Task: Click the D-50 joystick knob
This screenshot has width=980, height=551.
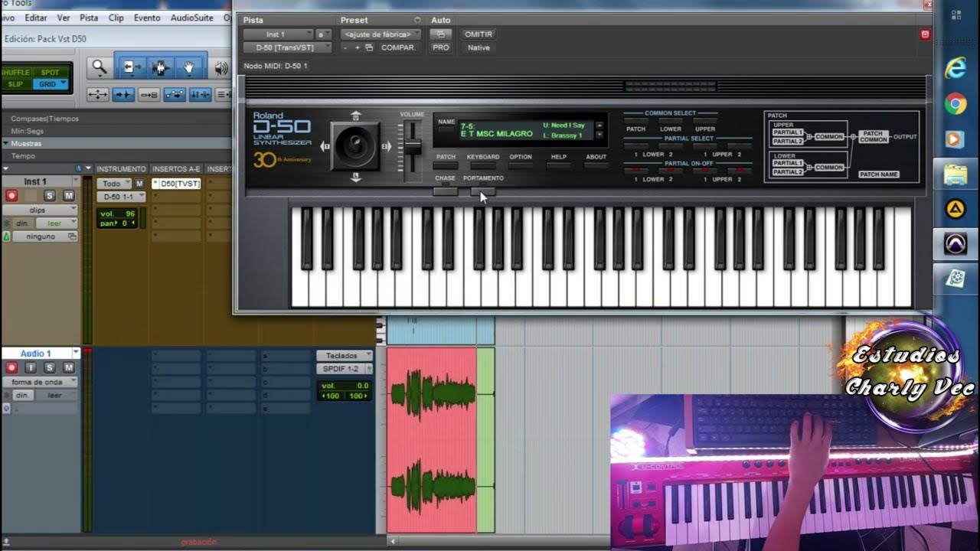Action: tap(356, 146)
